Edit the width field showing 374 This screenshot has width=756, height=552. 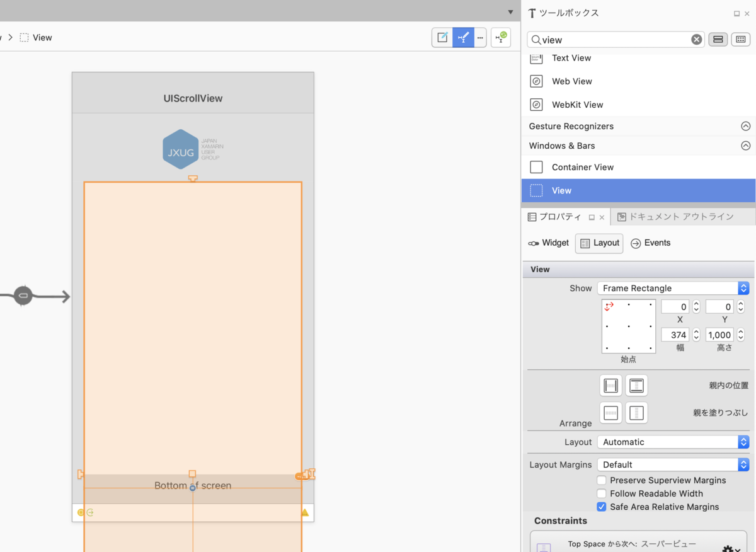[675, 335]
